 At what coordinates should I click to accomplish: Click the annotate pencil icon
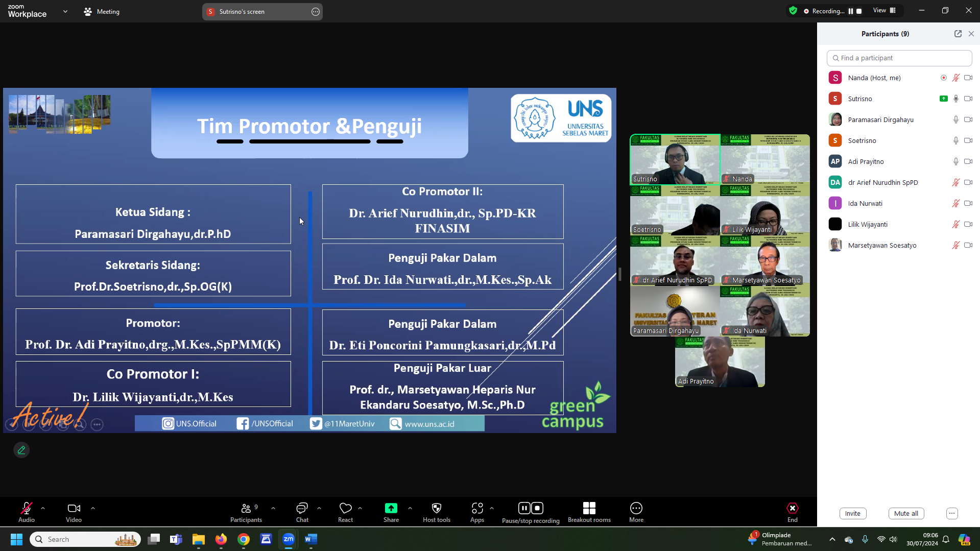click(x=21, y=450)
